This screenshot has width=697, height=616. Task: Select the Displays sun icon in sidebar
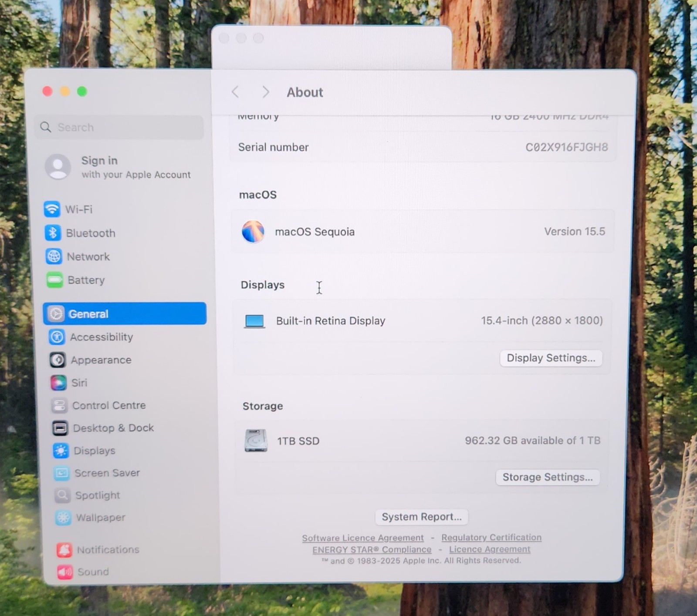pos(61,451)
